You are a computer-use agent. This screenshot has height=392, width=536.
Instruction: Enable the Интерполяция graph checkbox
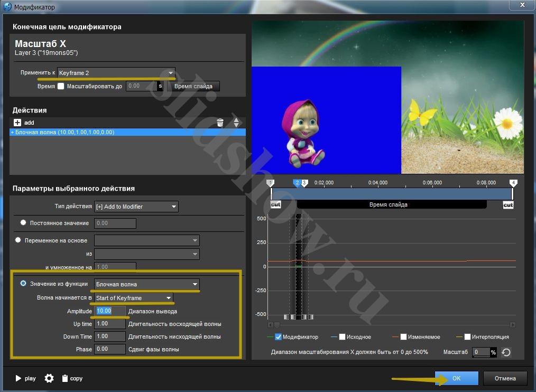point(467,337)
